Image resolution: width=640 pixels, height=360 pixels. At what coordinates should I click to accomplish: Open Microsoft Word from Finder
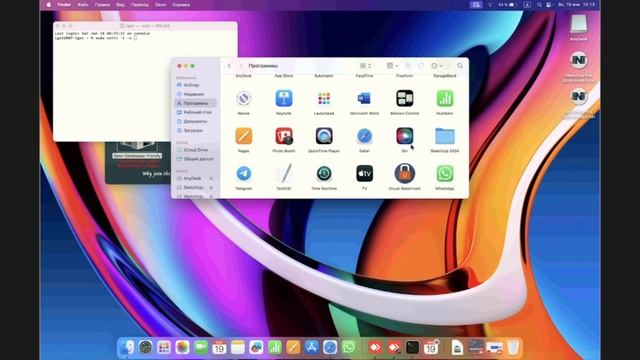pos(364,99)
